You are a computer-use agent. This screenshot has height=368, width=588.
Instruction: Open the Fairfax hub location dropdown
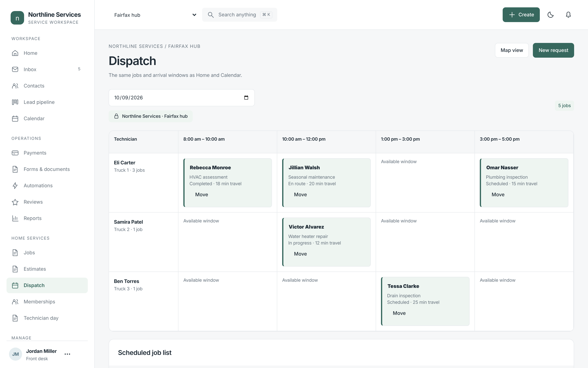(x=155, y=15)
